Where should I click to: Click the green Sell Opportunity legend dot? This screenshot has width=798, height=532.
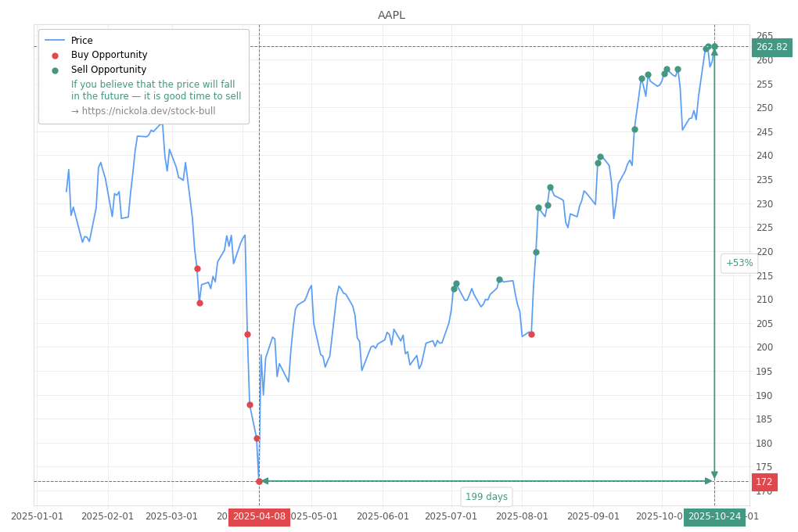pyautogui.click(x=55, y=70)
